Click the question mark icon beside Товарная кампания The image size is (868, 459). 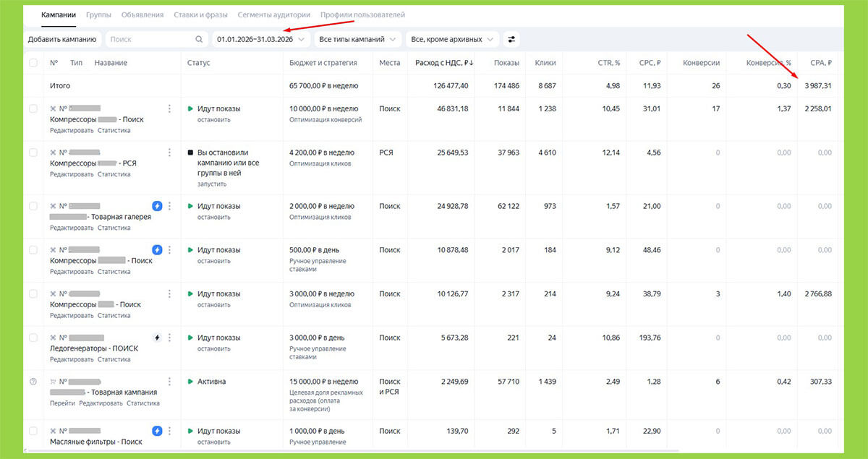(33, 382)
